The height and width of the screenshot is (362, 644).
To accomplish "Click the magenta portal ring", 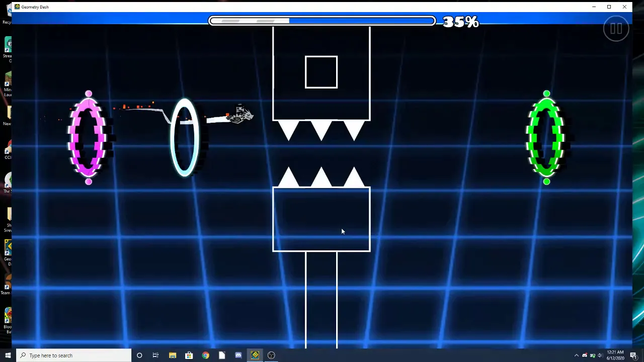I will [x=89, y=137].
